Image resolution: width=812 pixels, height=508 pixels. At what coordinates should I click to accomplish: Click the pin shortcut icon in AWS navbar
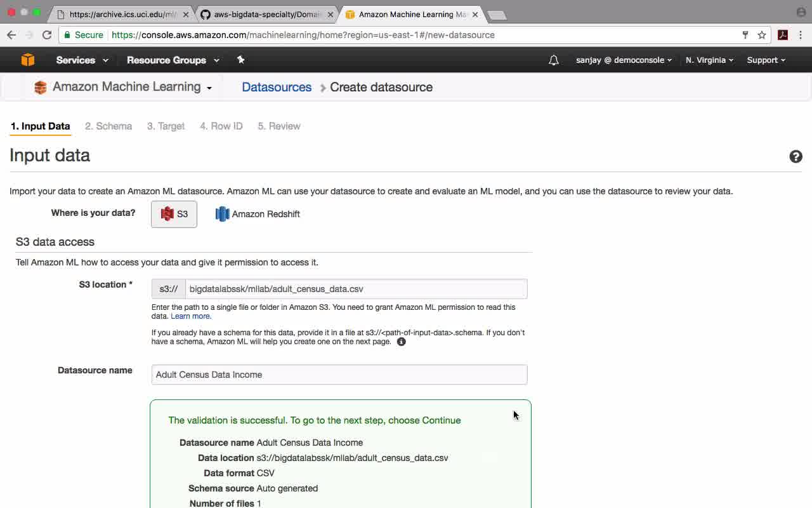240,60
